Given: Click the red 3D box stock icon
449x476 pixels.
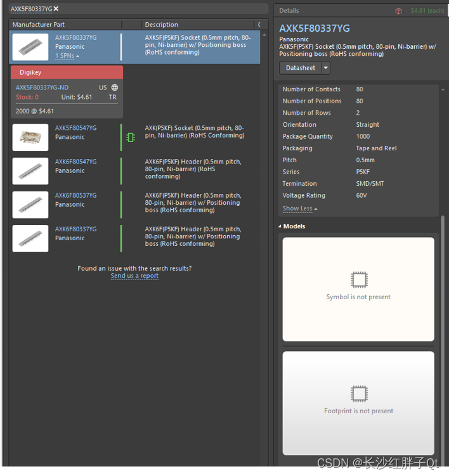Looking at the screenshot, I should (x=398, y=11).
